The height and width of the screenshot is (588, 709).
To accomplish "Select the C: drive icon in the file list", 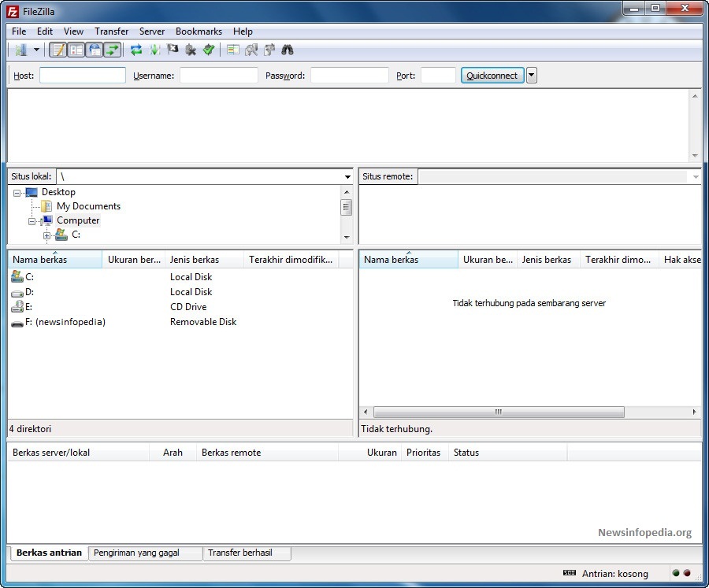I will point(17,276).
